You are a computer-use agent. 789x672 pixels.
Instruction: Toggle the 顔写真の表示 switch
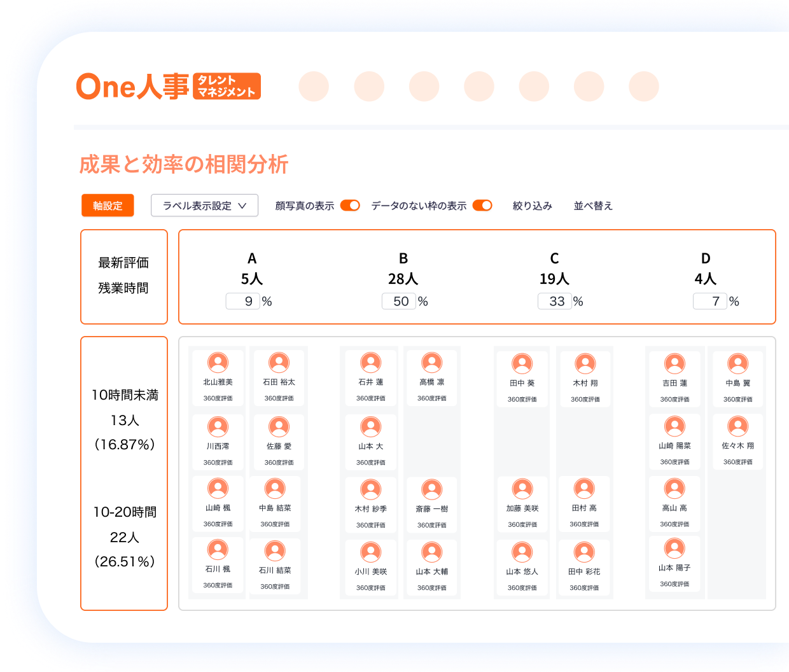tap(350, 206)
